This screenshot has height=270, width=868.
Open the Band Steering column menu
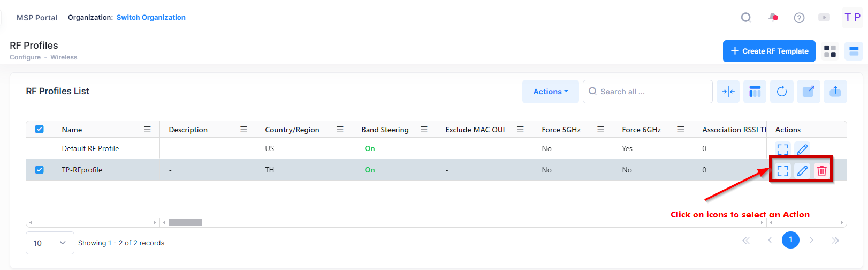[424, 129]
